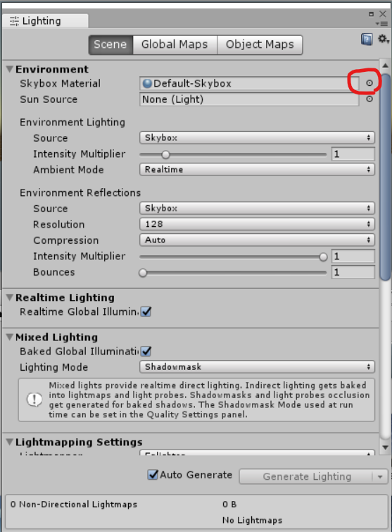Click the '0 Non-Directional Lightmaps' text
The width and height of the screenshot is (392, 532).
(x=73, y=505)
